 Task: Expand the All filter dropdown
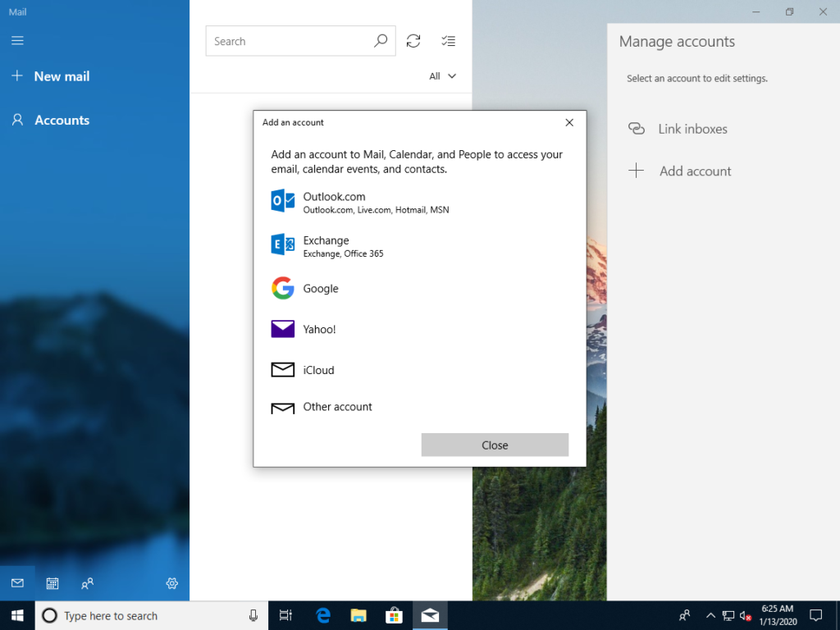pos(442,76)
